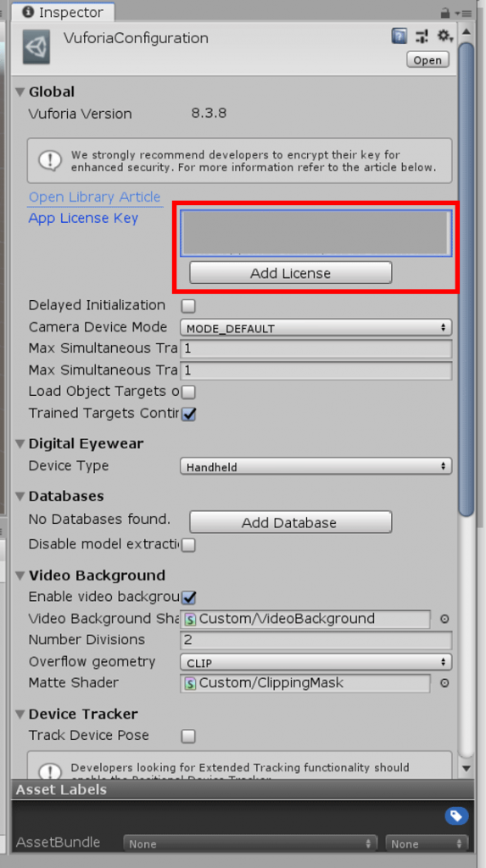Click the Inspector vertical scrollbar thumb
Image resolution: width=486 pixels, height=868 pixels.
466,280
